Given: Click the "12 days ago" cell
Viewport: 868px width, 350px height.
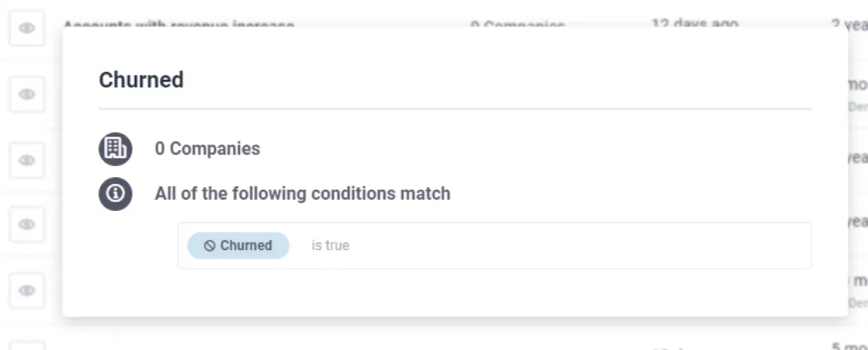Looking at the screenshot, I should 694,25.
